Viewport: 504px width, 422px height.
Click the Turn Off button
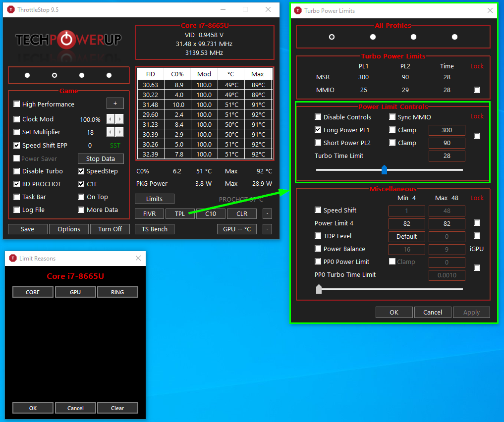[110, 229]
